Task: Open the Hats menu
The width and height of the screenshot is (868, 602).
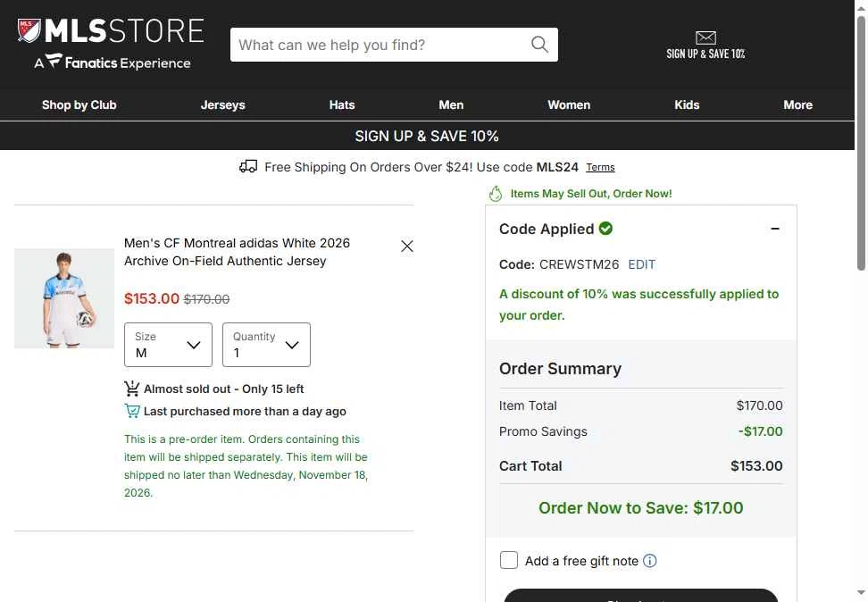Action: click(x=342, y=105)
